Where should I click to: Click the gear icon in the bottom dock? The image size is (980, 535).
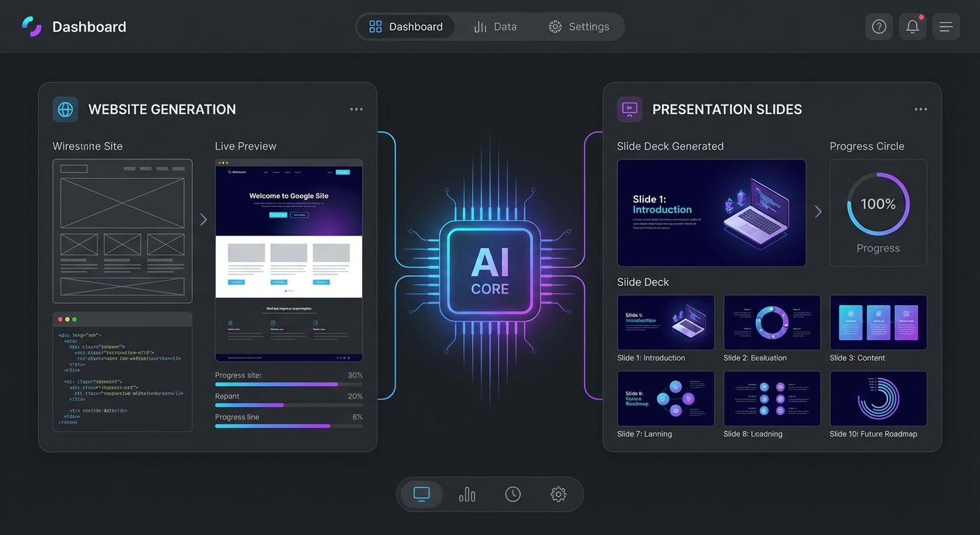pos(558,494)
